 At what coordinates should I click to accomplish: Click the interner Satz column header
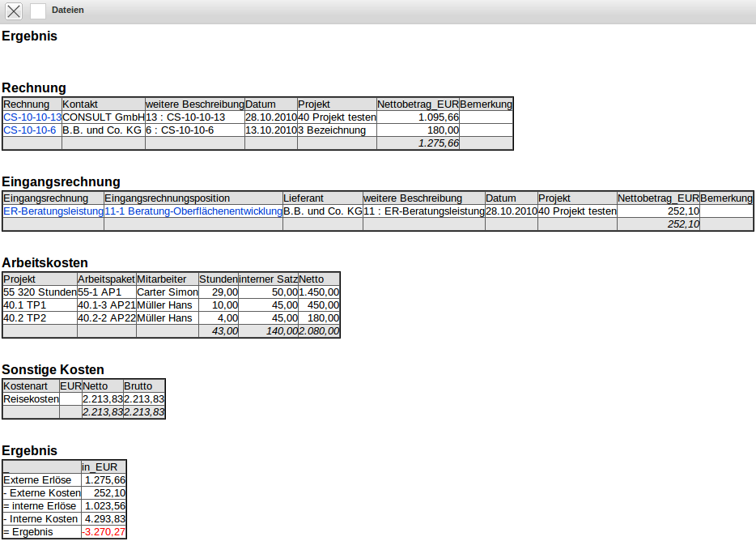(268, 279)
